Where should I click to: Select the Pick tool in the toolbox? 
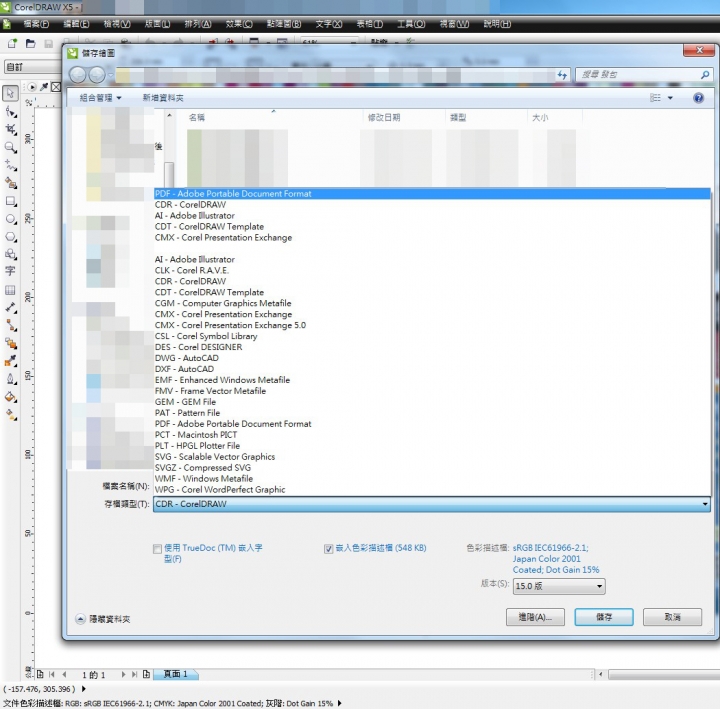pyautogui.click(x=10, y=93)
